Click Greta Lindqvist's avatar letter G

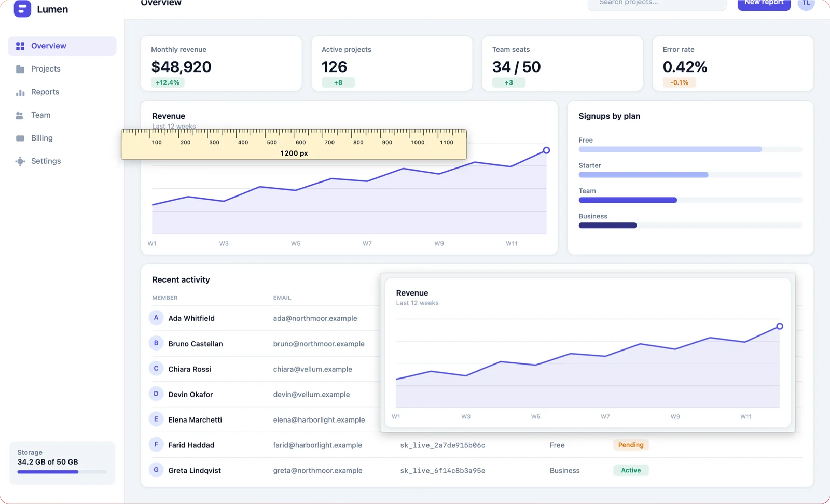(x=156, y=470)
